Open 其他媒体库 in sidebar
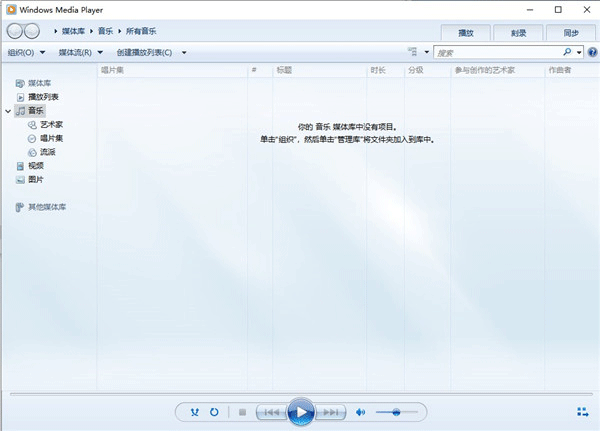The image size is (600, 431). point(47,207)
